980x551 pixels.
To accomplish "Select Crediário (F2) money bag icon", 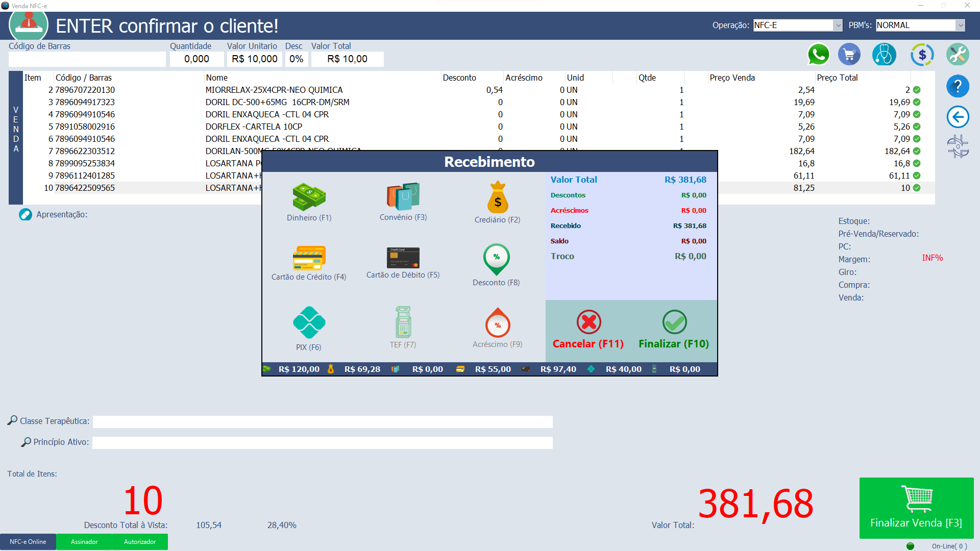I will tap(497, 198).
